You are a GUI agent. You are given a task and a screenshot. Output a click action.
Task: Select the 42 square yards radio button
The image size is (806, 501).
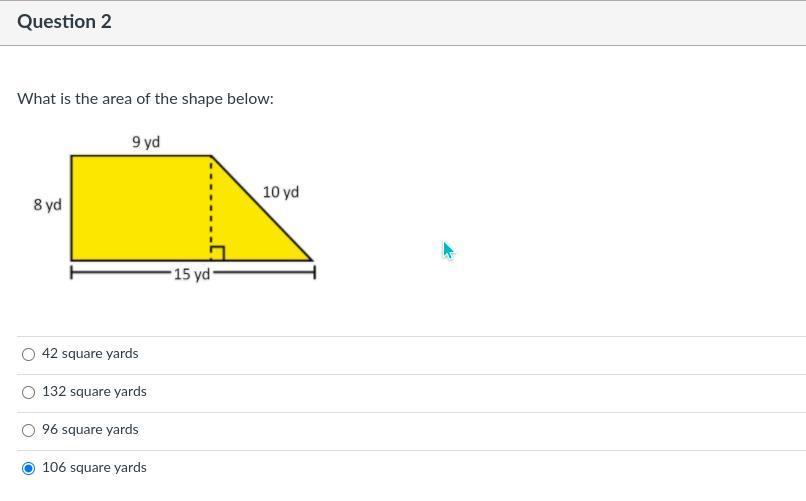click(x=28, y=354)
